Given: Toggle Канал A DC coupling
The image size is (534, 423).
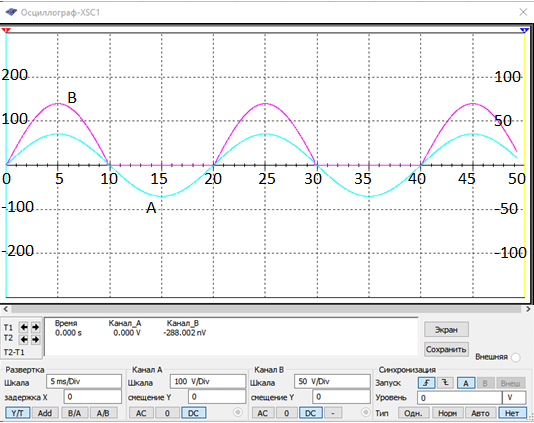Looking at the screenshot, I should [193, 413].
